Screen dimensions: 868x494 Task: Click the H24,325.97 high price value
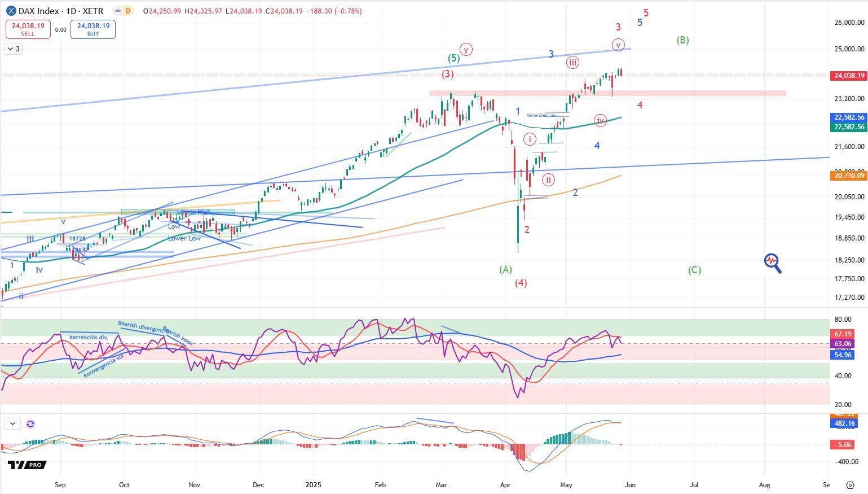click(x=204, y=11)
